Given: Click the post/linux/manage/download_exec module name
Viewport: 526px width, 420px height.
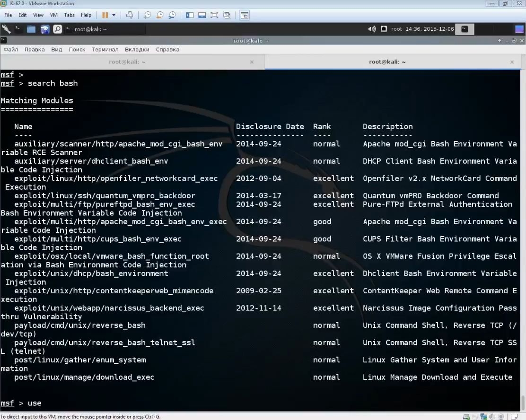Looking at the screenshot, I should 84,377.
